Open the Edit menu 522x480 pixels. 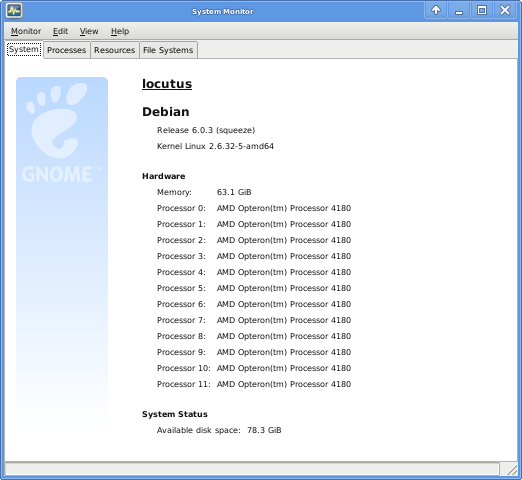(60, 31)
